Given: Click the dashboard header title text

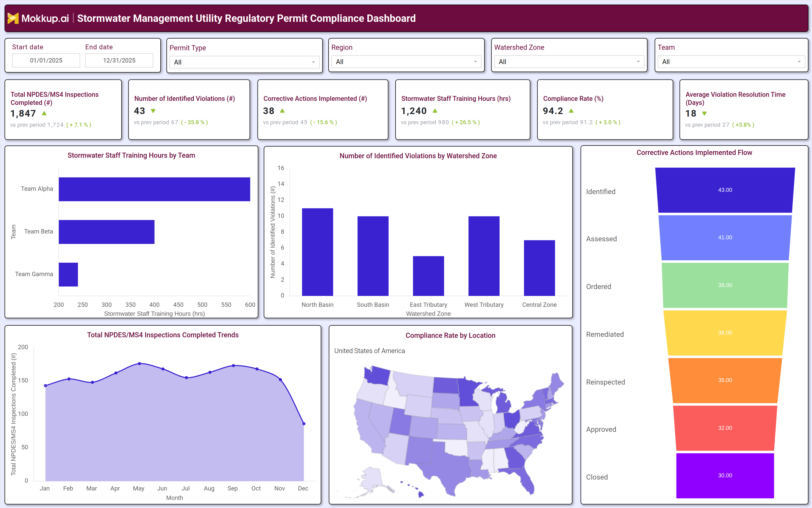Looking at the screenshot, I should [x=246, y=18].
